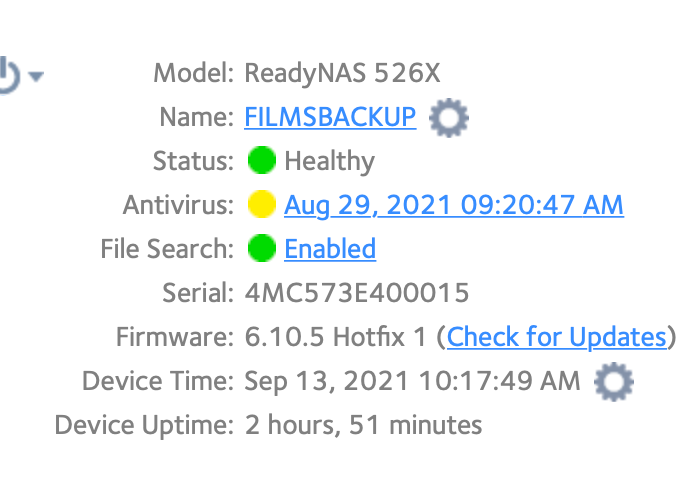Click the 2 hours, 51 minutes uptime

pyautogui.click(x=363, y=425)
